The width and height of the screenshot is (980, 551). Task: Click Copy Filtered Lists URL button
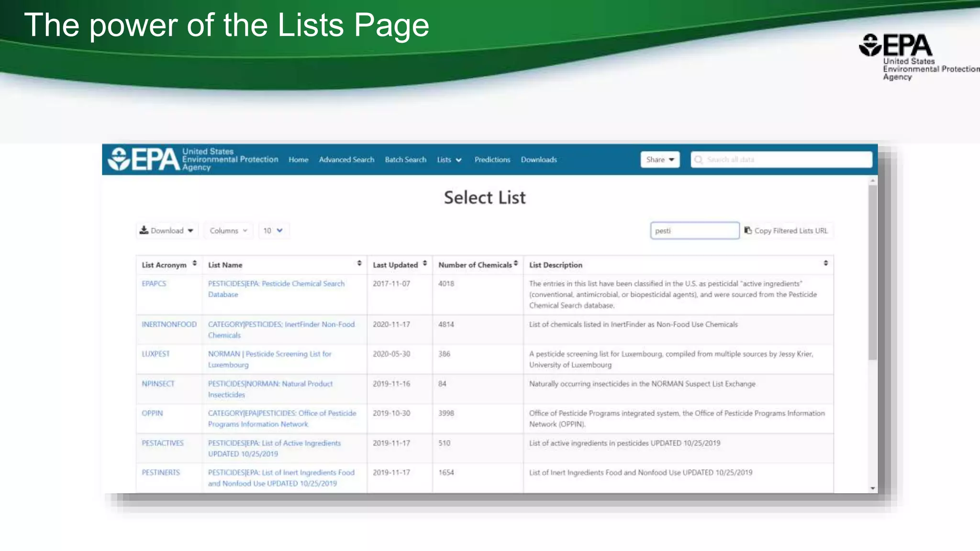click(x=791, y=231)
